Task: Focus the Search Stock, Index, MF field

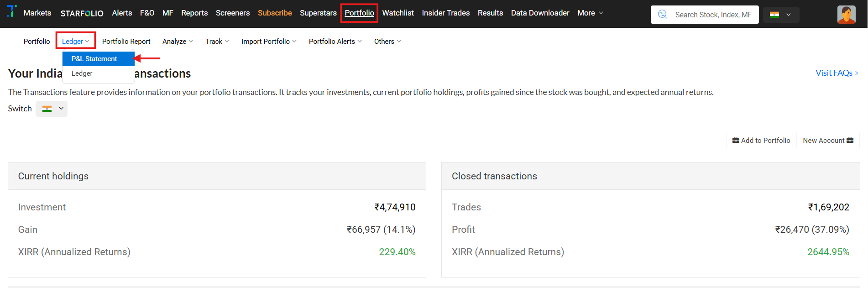Action: point(713,15)
